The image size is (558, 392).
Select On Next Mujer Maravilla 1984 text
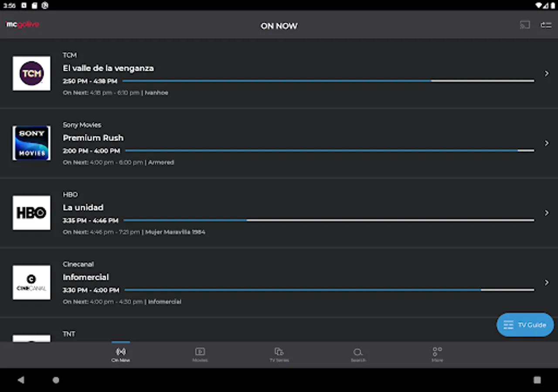(x=134, y=232)
